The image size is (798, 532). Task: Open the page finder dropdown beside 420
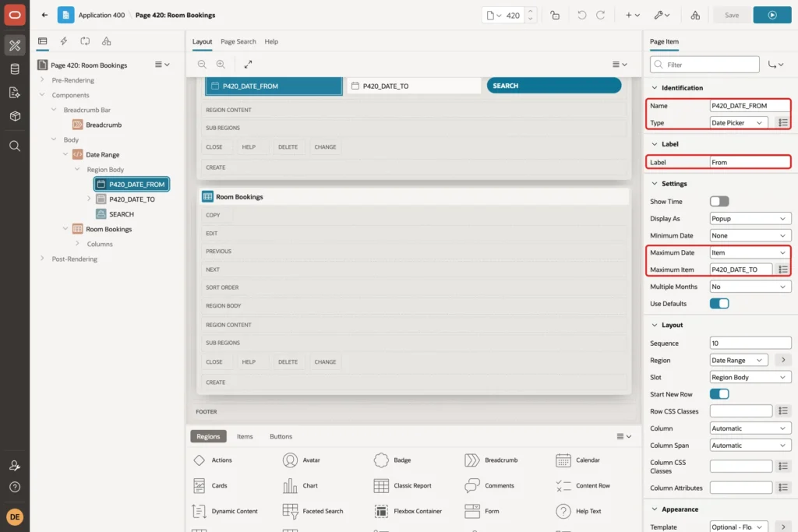tap(493, 16)
